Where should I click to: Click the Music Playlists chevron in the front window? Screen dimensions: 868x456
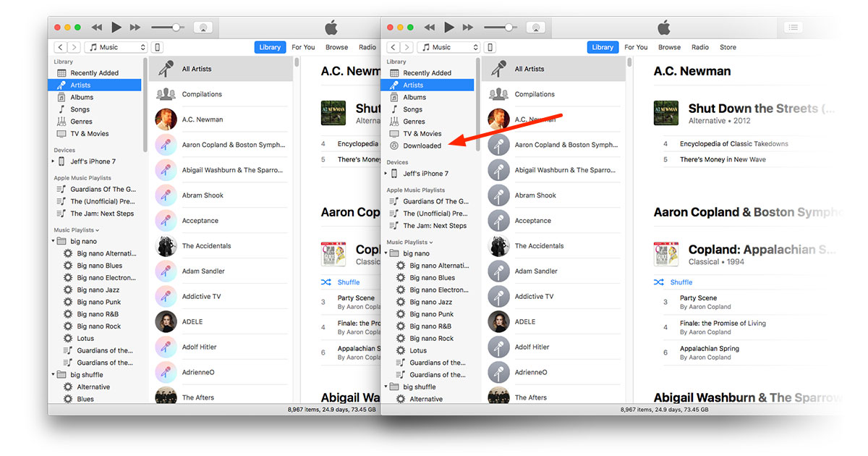pos(431,242)
